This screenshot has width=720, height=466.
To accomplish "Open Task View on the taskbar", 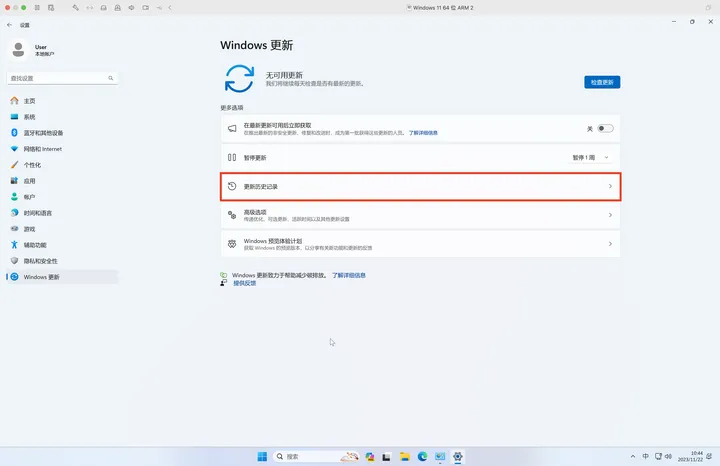I will 387,456.
